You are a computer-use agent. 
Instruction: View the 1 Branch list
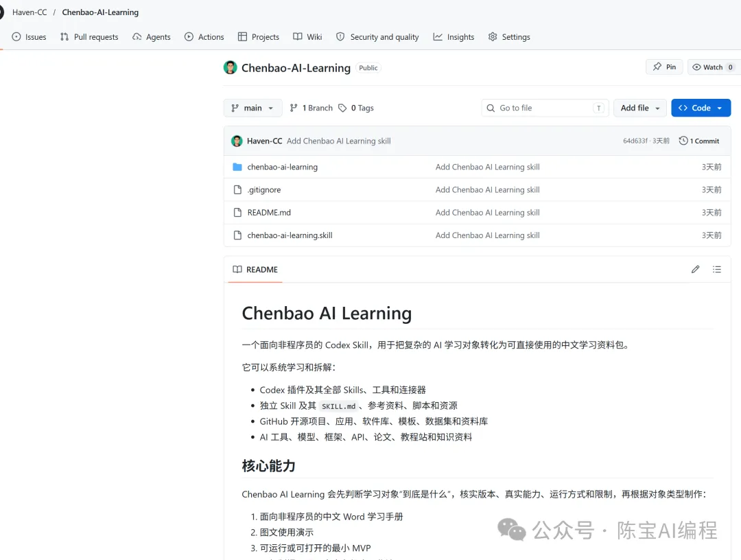pos(311,108)
